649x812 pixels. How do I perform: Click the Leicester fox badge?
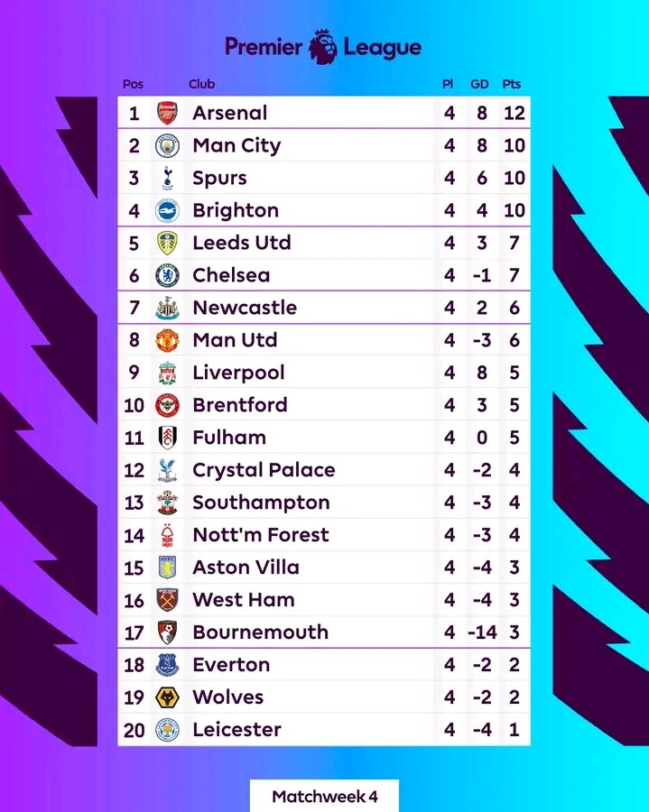coord(167,730)
